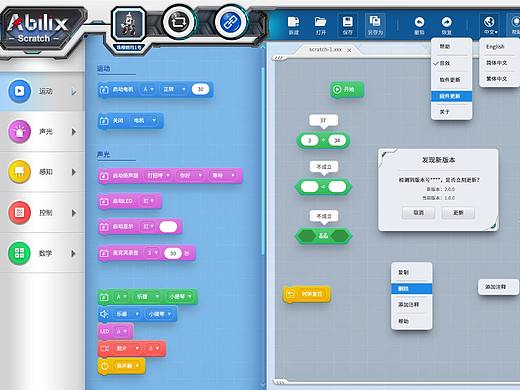Click the power icon on yellow palette block
The image size is (520, 390).
[x=105, y=366]
